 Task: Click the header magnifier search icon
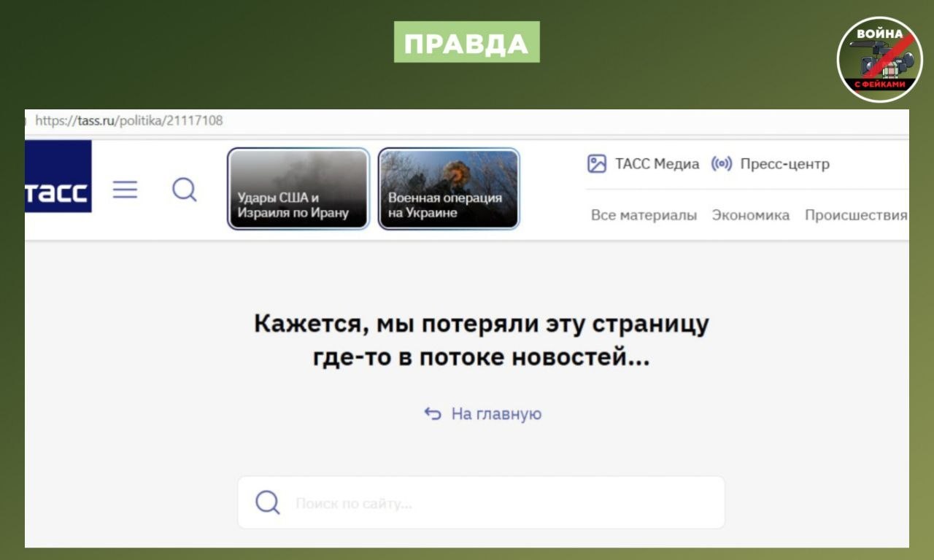pos(184,190)
